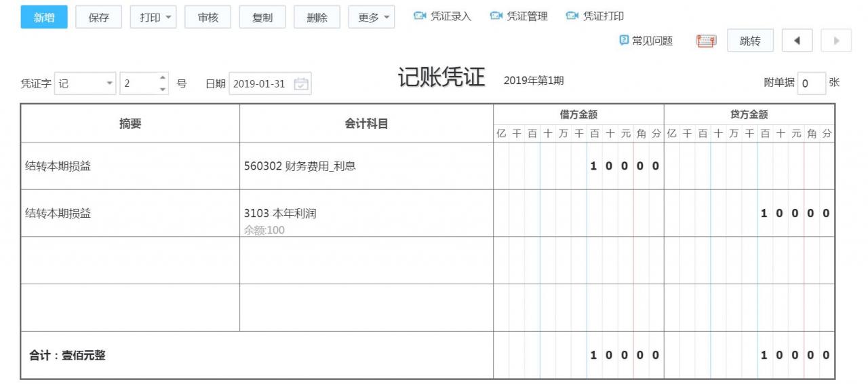Delete voucher with 删除 button
868x384 pixels.
[317, 18]
